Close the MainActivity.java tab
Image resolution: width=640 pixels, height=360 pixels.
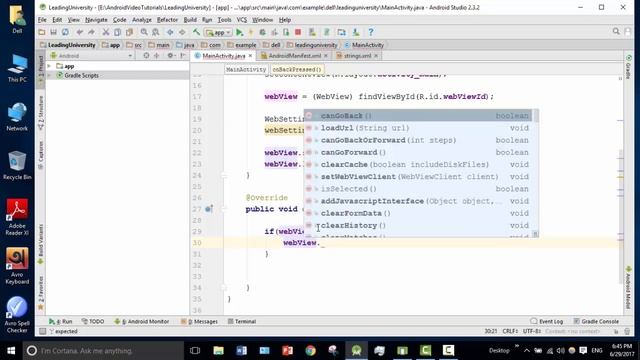(x=250, y=56)
